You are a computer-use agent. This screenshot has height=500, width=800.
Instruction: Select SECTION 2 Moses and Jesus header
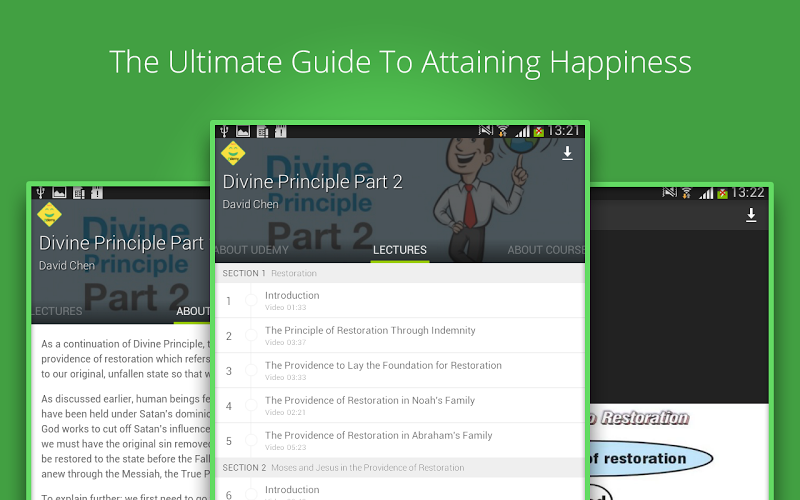pos(400,468)
